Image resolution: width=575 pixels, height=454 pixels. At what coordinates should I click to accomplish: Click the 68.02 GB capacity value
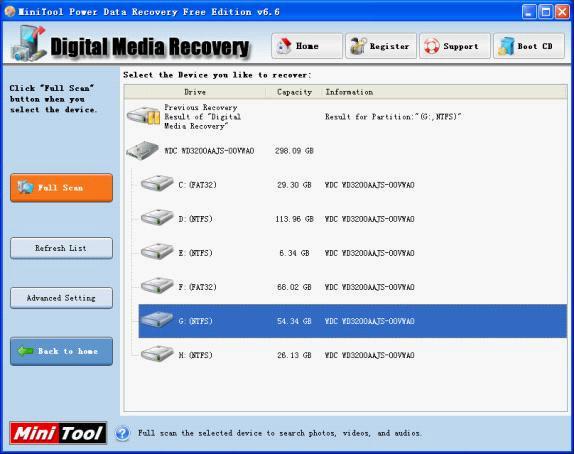tap(294, 287)
